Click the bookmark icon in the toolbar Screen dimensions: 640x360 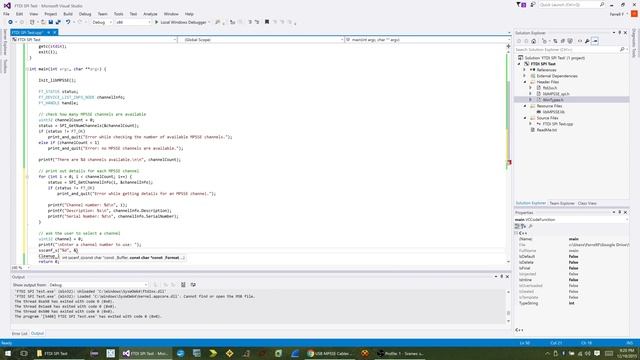click(x=267, y=22)
